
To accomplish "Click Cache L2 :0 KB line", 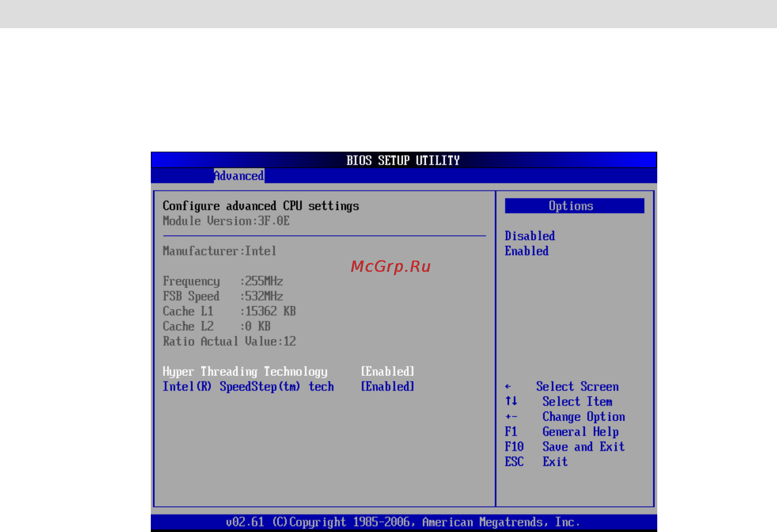I will [x=217, y=326].
